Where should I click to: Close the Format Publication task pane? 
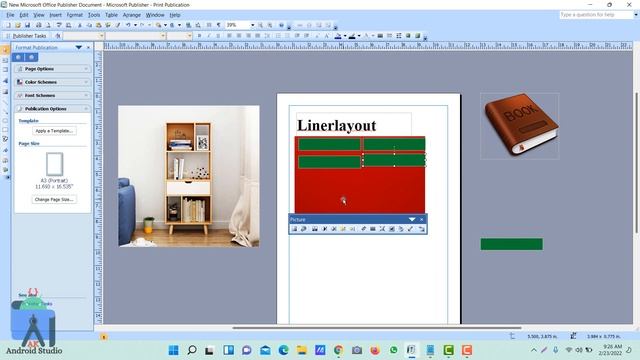(x=89, y=48)
